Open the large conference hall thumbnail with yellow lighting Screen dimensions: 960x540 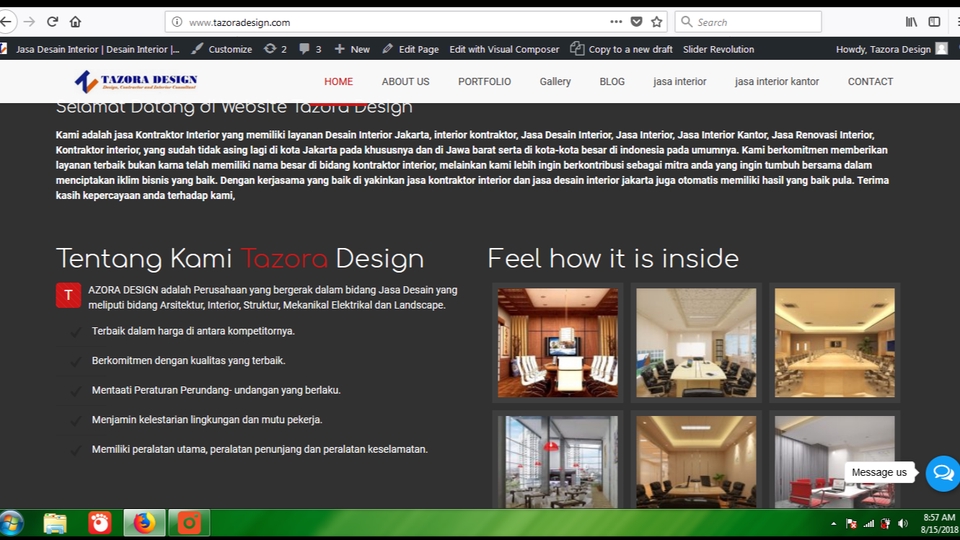coord(834,343)
